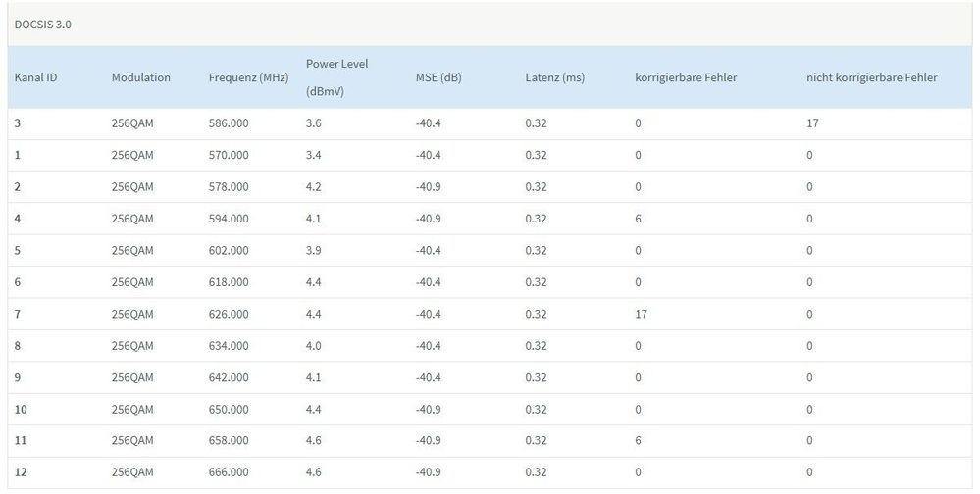Select power level 3.4 cell
The height and width of the screenshot is (494, 980).
(x=314, y=155)
